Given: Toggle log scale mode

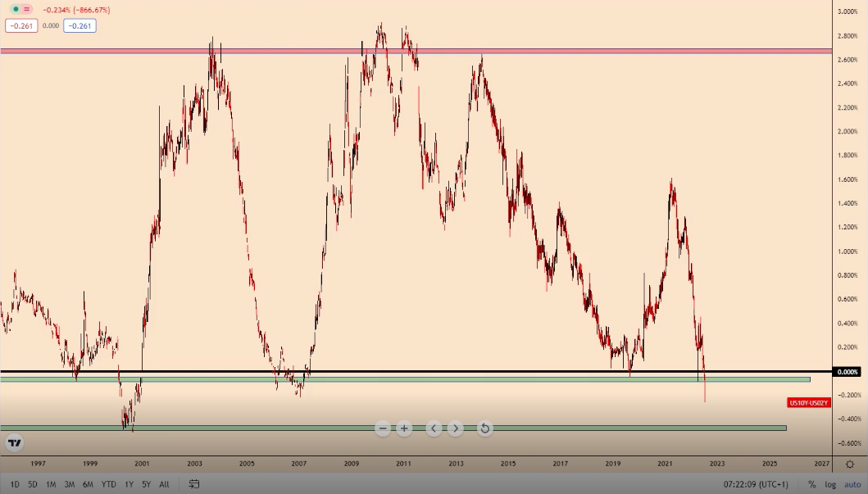Looking at the screenshot, I should click(x=829, y=484).
